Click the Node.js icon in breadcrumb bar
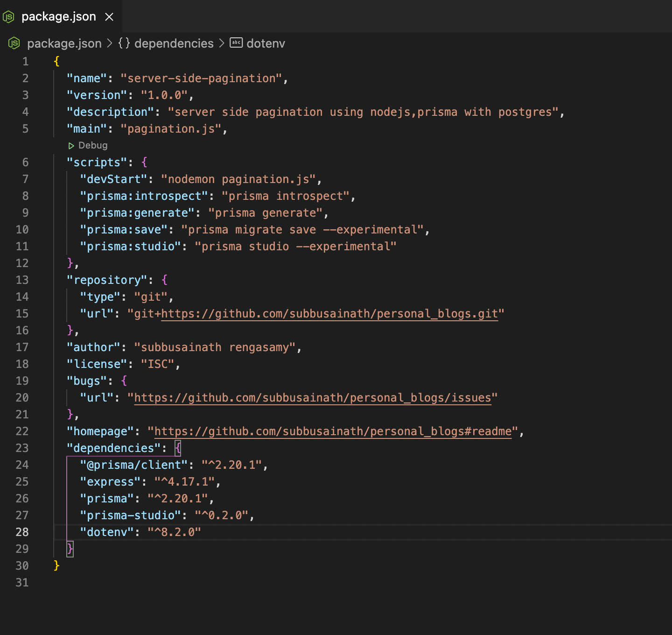This screenshot has height=635, width=672. (x=14, y=43)
